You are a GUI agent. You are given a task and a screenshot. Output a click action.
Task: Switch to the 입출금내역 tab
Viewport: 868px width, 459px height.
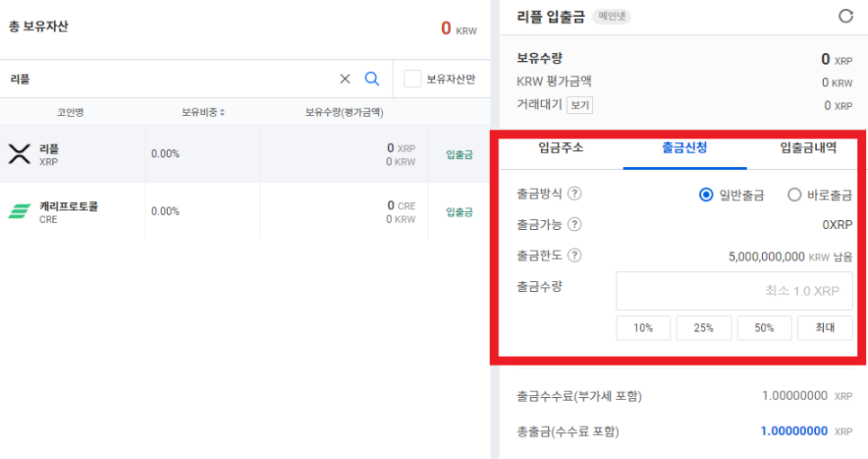point(808,148)
